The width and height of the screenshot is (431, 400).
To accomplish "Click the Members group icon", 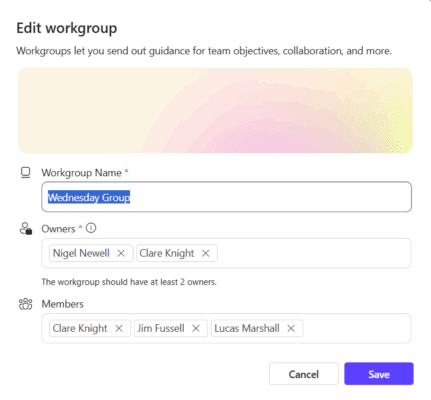I will coord(26,304).
